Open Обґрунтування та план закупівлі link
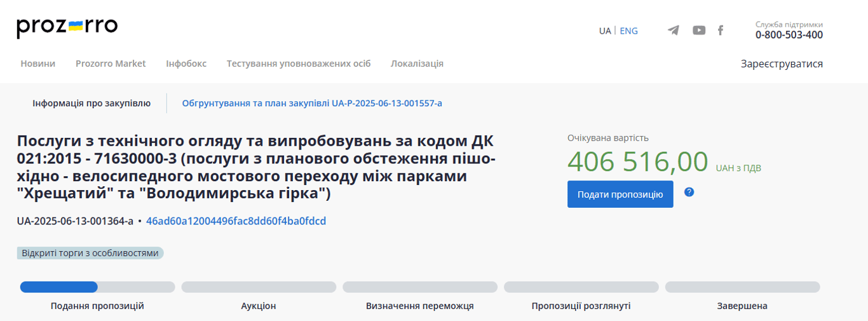This screenshot has height=321, width=868. point(312,103)
